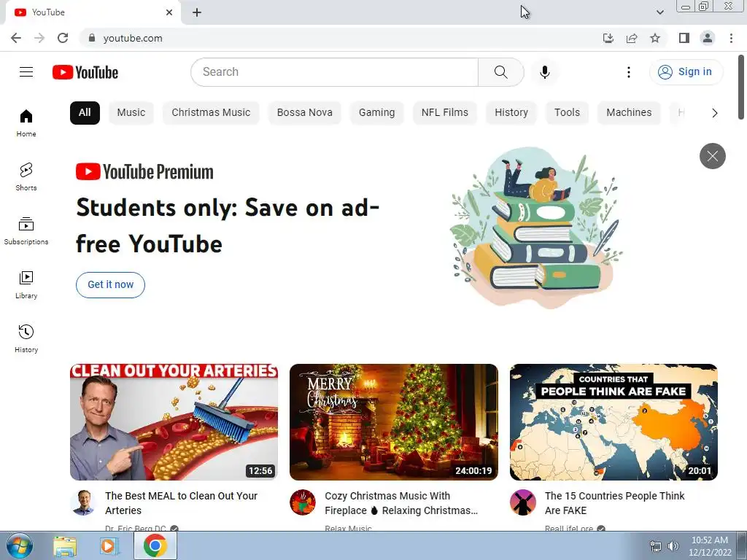Image resolution: width=747 pixels, height=560 pixels.
Task: Open the YouTube hamburger guide menu
Action: [26, 72]
